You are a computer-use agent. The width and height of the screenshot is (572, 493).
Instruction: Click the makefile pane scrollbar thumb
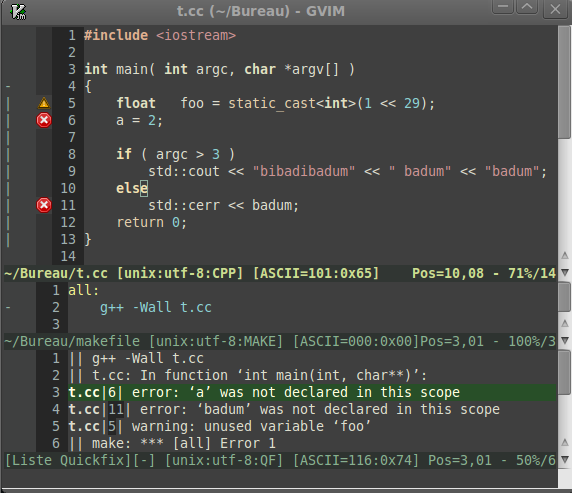coord(564,297)
